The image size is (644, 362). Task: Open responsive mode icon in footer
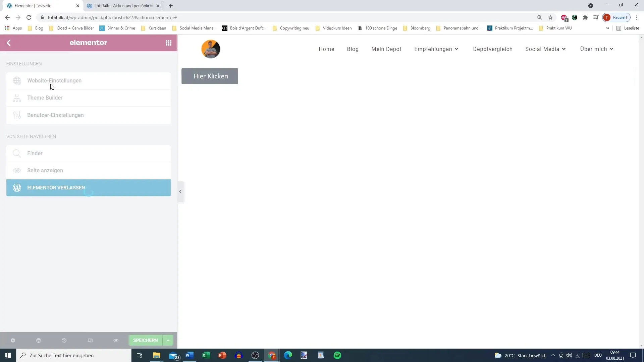click(90, 340)
